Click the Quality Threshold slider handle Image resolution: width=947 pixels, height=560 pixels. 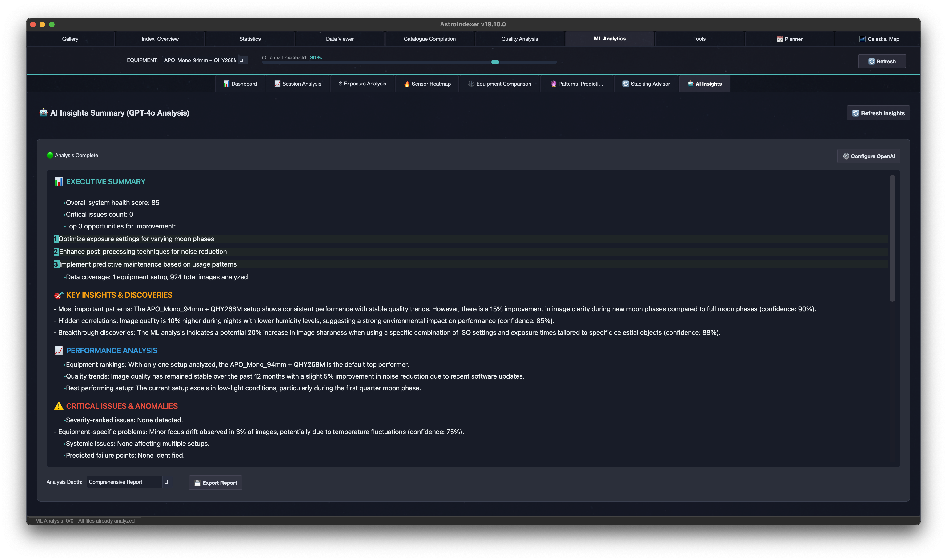click(x=495, y=62)
